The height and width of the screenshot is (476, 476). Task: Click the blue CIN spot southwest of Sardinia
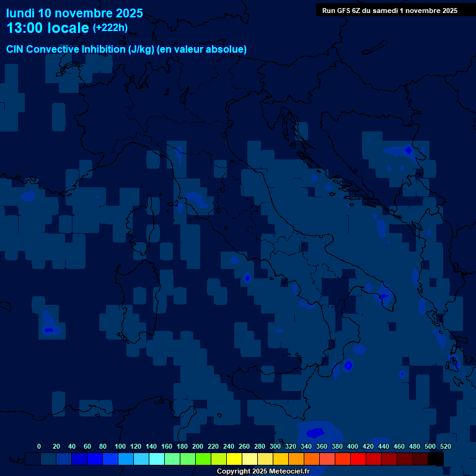coord(48,330)
